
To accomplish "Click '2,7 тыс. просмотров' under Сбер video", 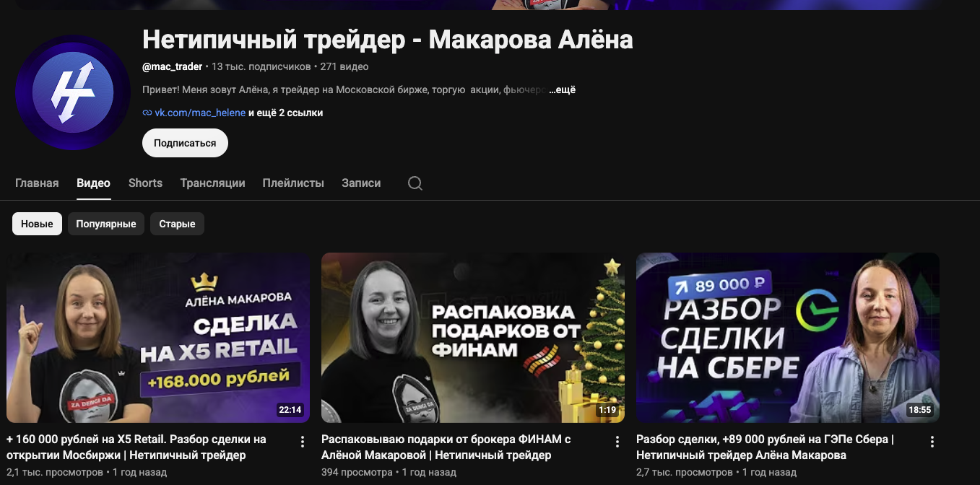I will pyautogui.click(x=685, y=473).
